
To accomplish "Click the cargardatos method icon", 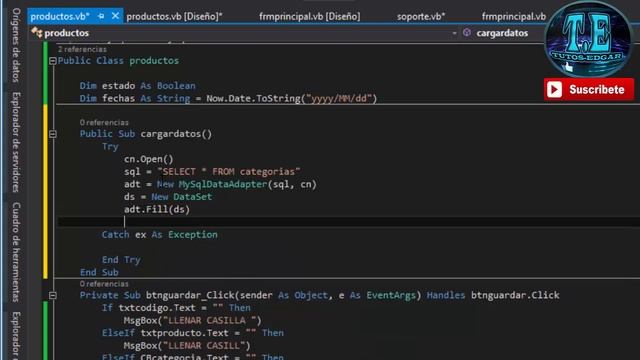I will pos(467,33).
